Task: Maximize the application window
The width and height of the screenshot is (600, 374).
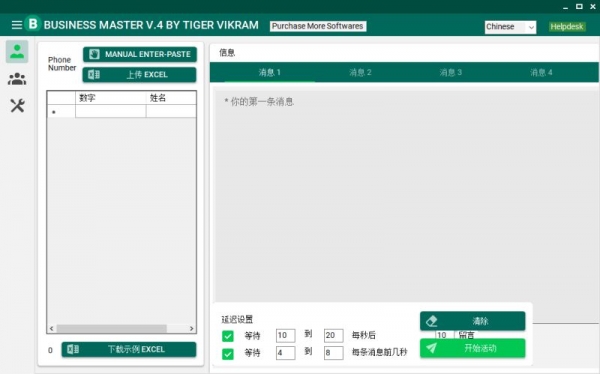Action: pos(579,7)
